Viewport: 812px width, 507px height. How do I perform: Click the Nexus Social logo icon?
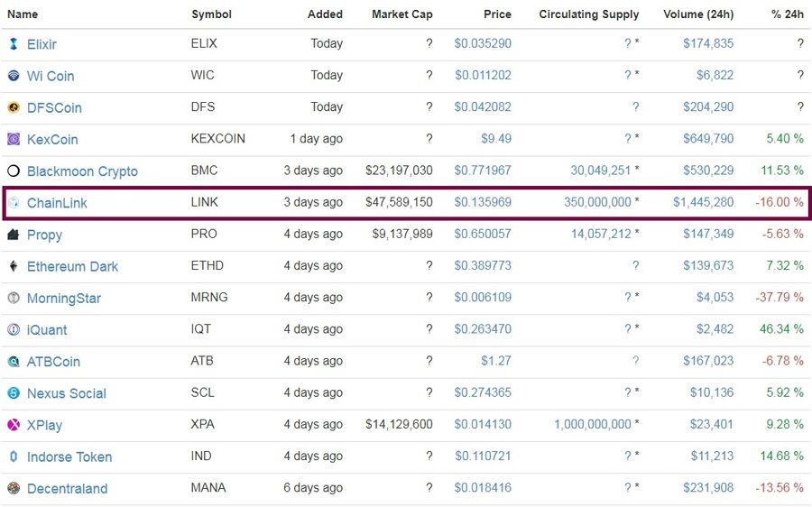pos(14,393)
